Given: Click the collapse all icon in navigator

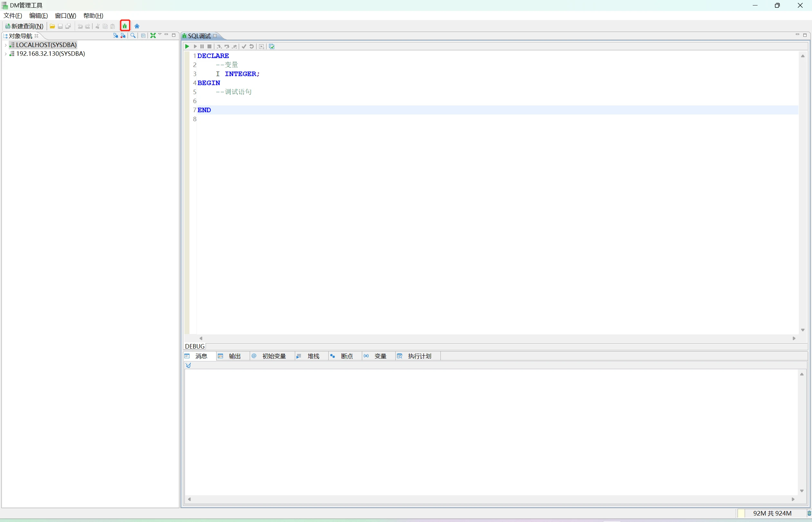Looking at the screenshot, I should (143, 35).
